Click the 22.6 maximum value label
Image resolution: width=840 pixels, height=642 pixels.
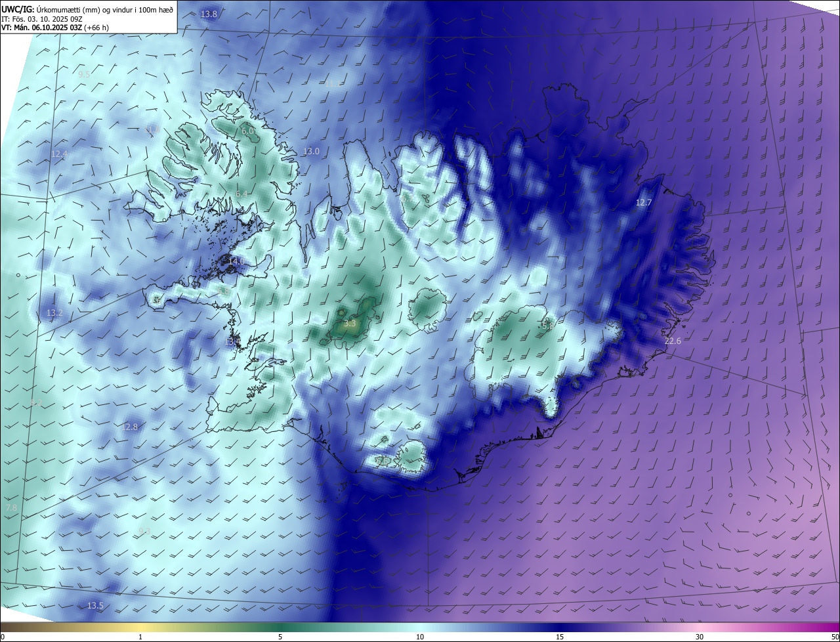click(x=673, y=341)
